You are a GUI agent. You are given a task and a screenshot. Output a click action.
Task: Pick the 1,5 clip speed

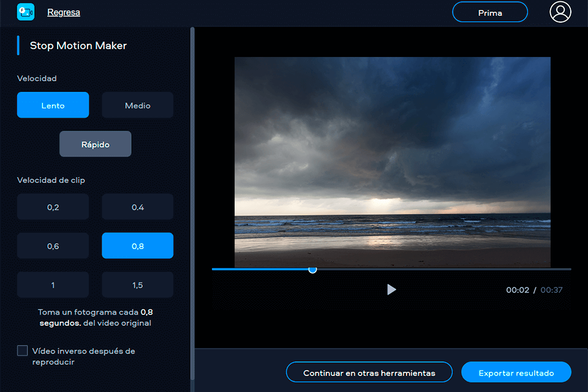[x=137, y=284]
